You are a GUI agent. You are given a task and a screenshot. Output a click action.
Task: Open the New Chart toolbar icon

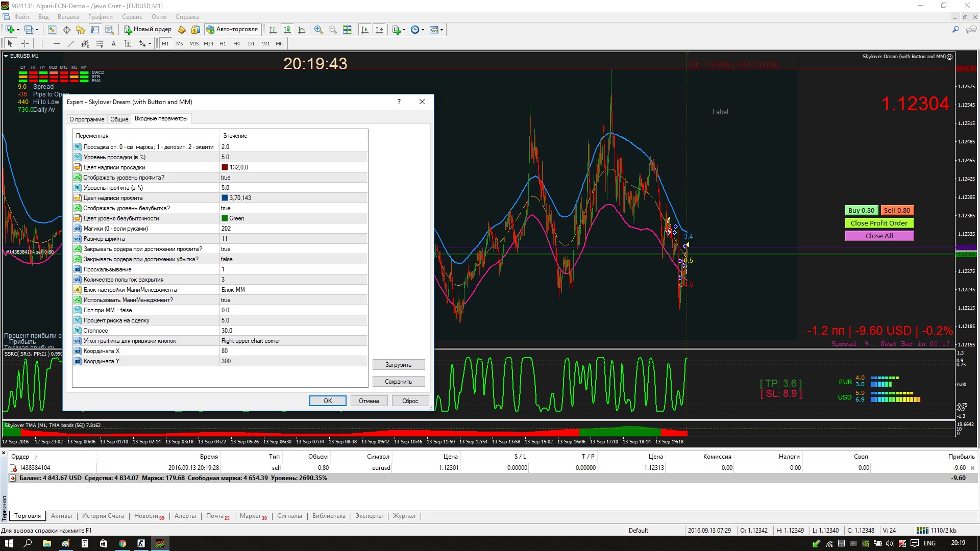coord(10,30)
